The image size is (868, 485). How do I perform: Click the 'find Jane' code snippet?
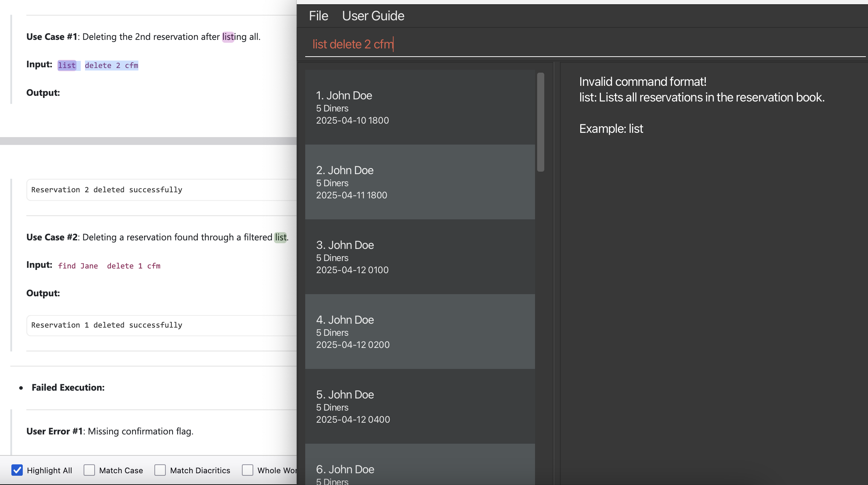click(78, 266)
